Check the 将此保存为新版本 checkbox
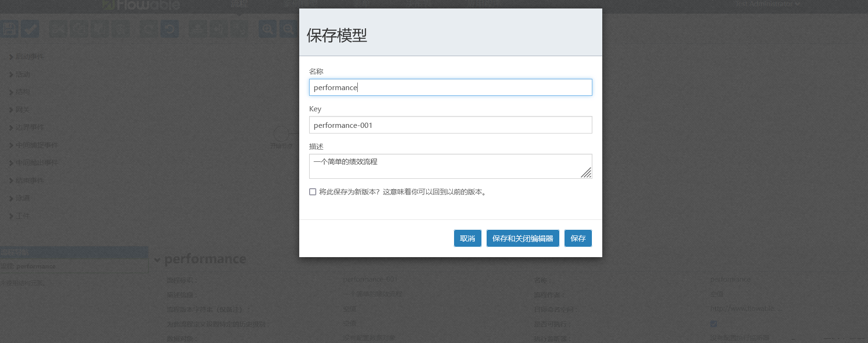 pos(312,192)
